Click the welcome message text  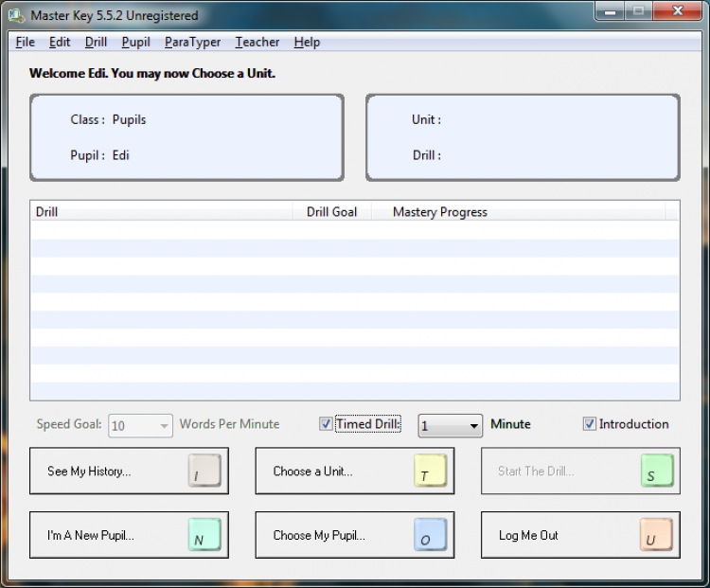(x=152, y=74)
